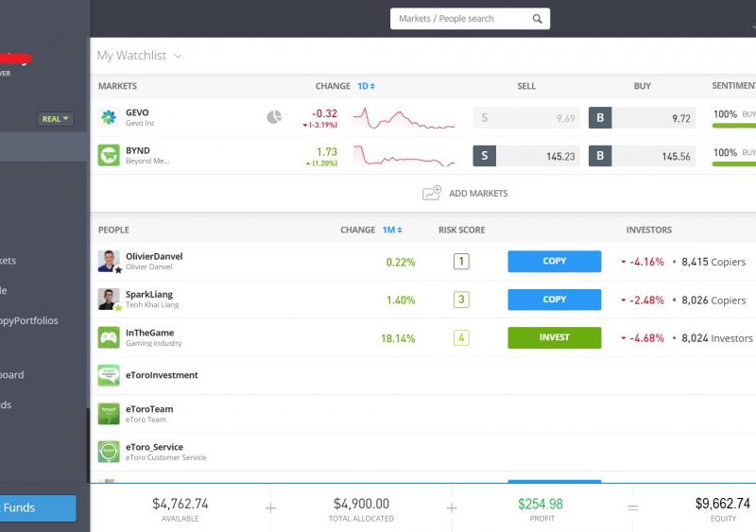Sort by the people CHANGE column header
The image size is (756, 532).
click(x=358, y=230)
